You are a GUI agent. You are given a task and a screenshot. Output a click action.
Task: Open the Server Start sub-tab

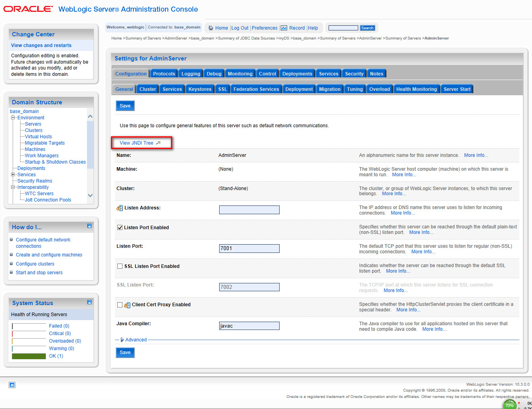(457, 89)
